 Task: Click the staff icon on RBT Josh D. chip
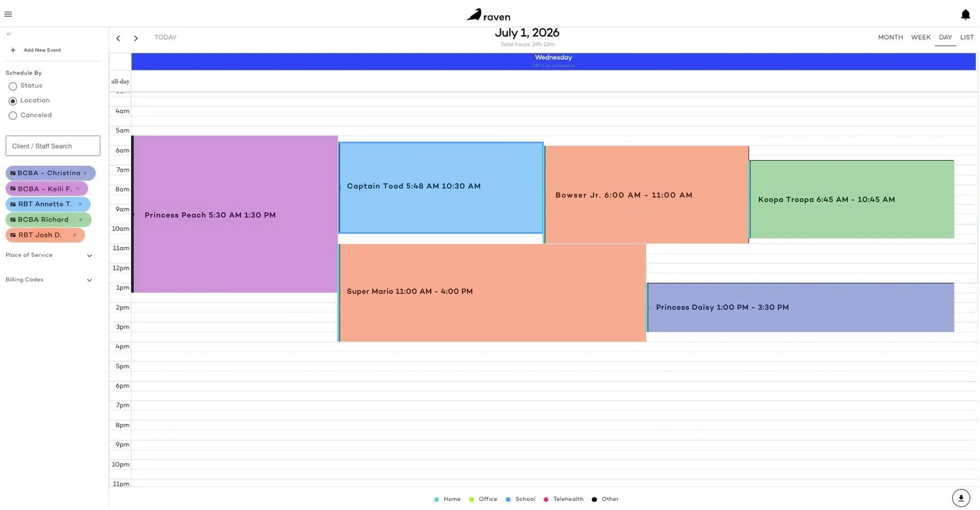point(13,235)
